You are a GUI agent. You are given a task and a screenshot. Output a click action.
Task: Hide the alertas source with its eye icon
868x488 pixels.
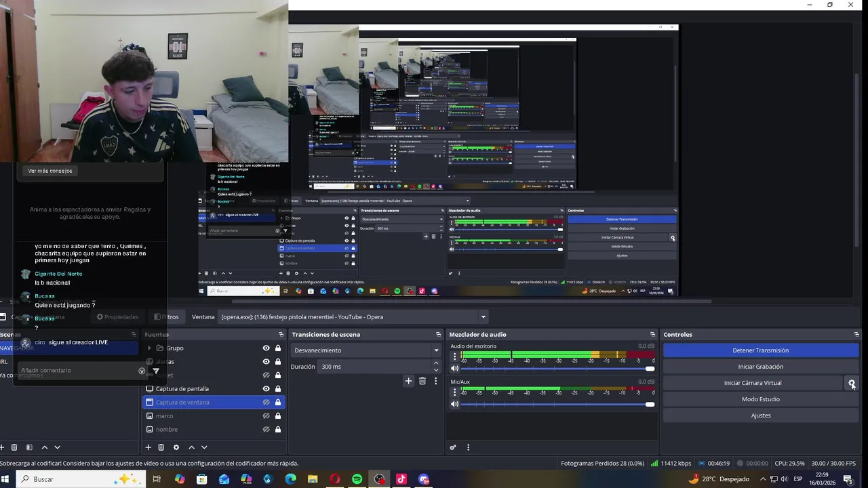pyautogui.click(x=266, y=361)
